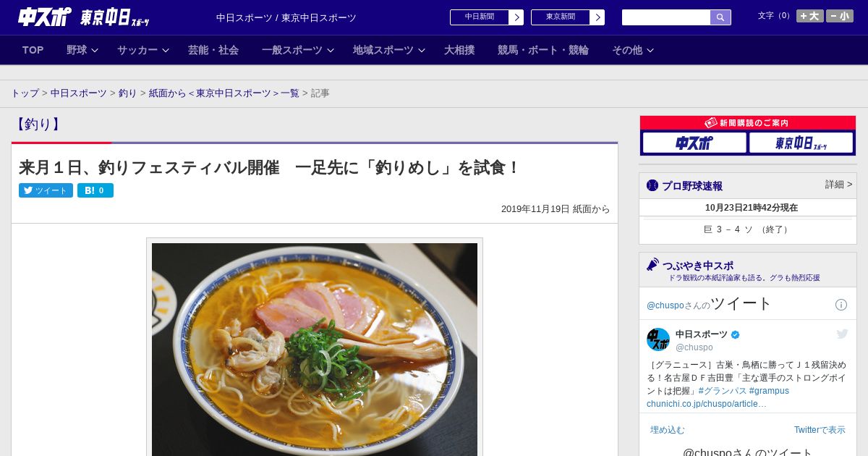This screenshot has width=868, height=456.
Task: Click the arrow next to 東京新聞 button
Action: click(x=597, y=17)
